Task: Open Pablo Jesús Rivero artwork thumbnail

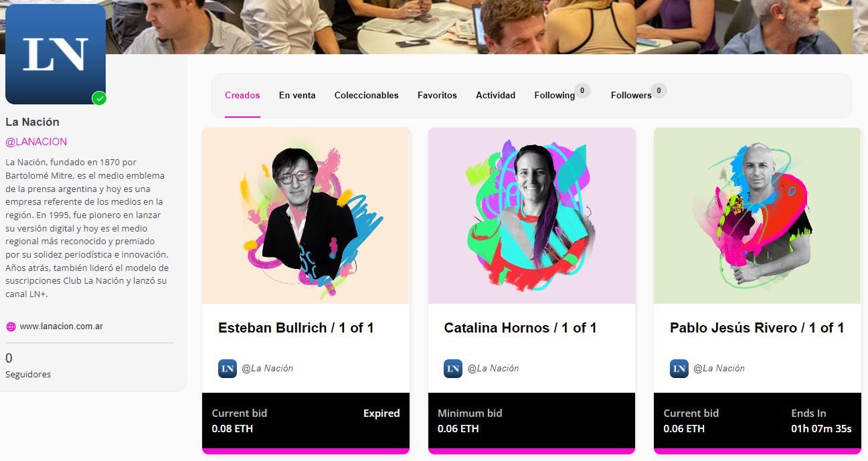Action: [758, 215]
